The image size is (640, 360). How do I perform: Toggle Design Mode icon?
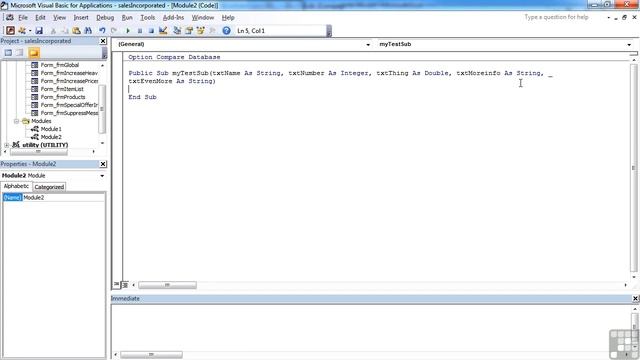pos(163,31)
